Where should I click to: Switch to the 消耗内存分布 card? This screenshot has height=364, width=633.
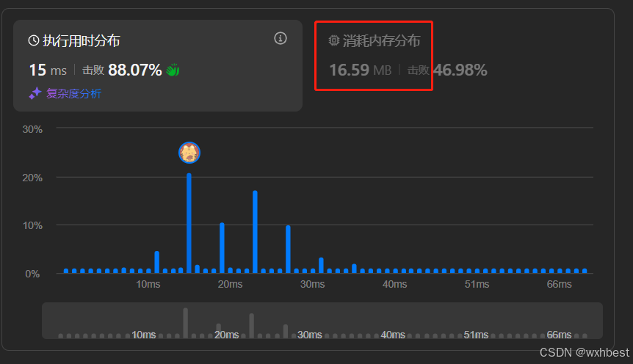coord(408,56)
